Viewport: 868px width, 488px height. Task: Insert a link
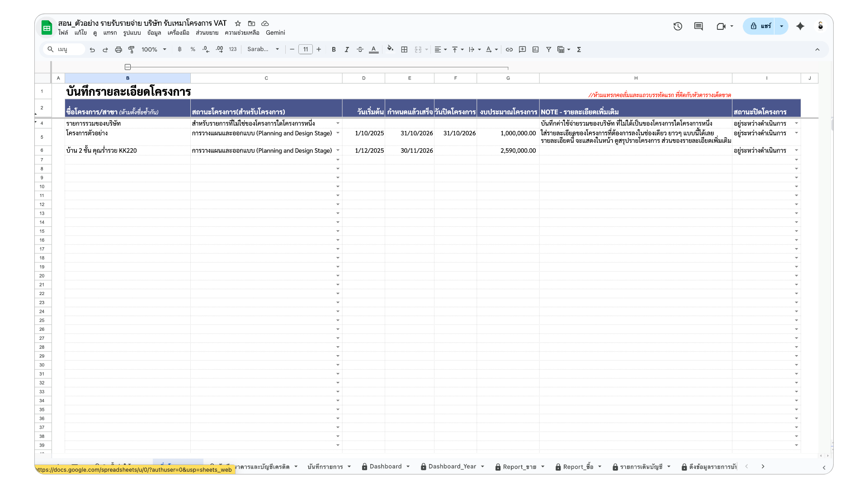509,50
